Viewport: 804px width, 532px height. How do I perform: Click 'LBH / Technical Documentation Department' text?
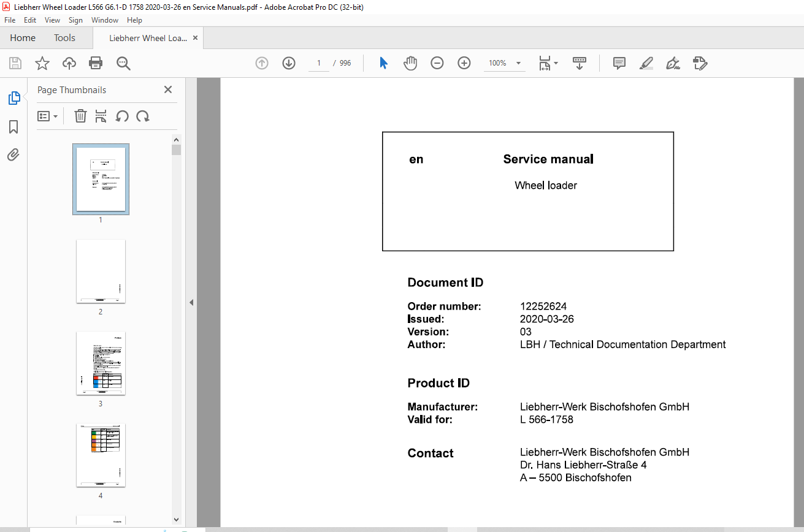(x=622, y=344)
